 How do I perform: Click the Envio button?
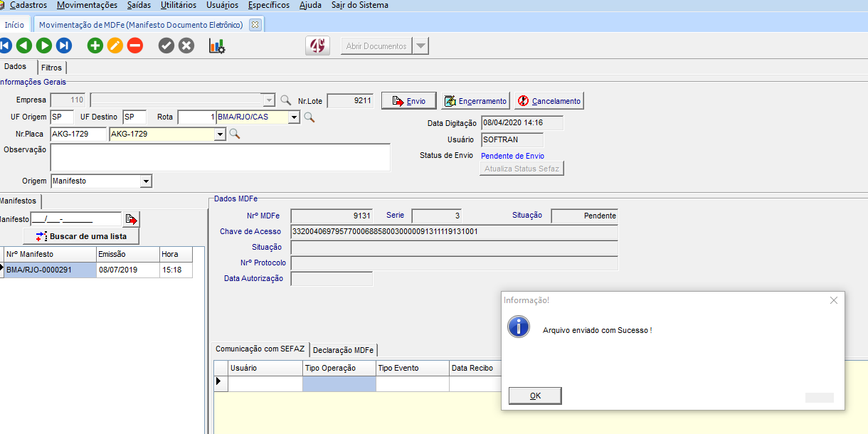[x=408, y=101]
